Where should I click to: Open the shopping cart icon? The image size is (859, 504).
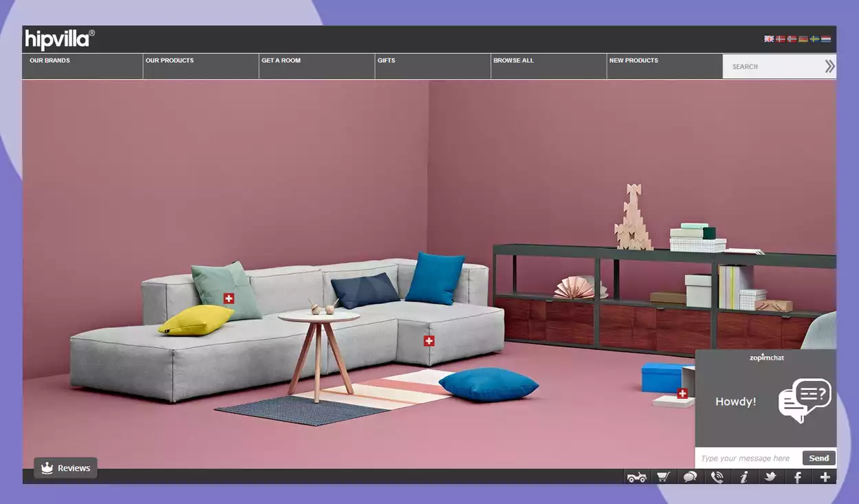pos(663,476)
